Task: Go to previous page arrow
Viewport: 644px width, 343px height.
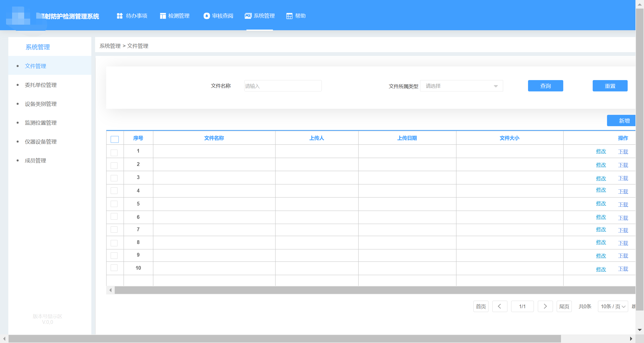Action: tap(500, 306)
